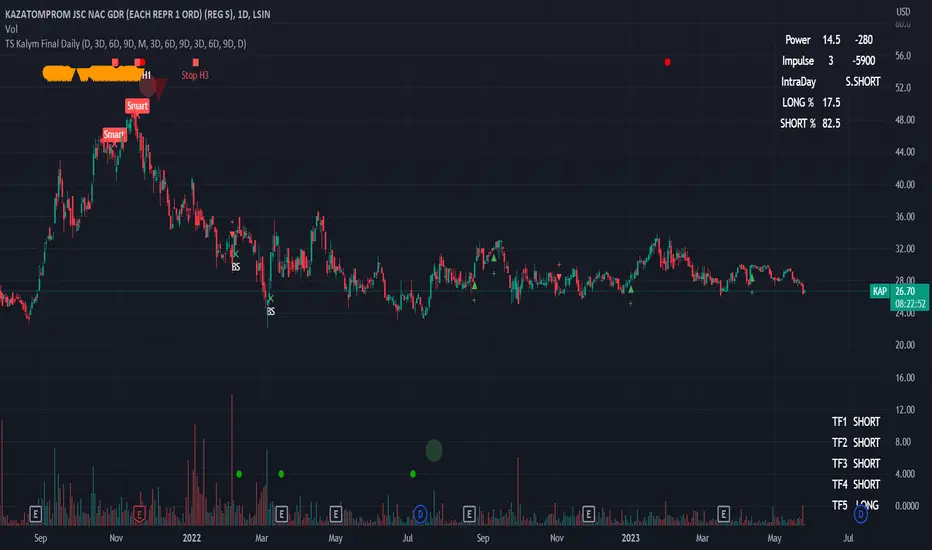Screen dimensions: 932x550
Task: Click the Stop H3 signal label
Action: (195, 75)
